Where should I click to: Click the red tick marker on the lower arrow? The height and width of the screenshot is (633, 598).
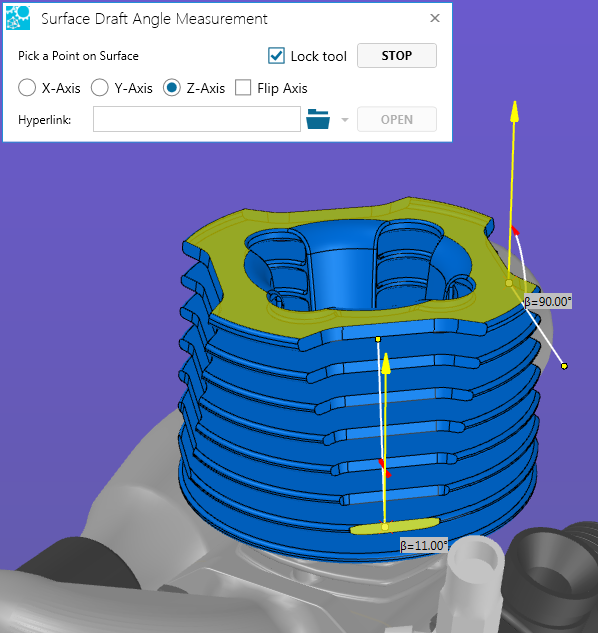(385, 468)
